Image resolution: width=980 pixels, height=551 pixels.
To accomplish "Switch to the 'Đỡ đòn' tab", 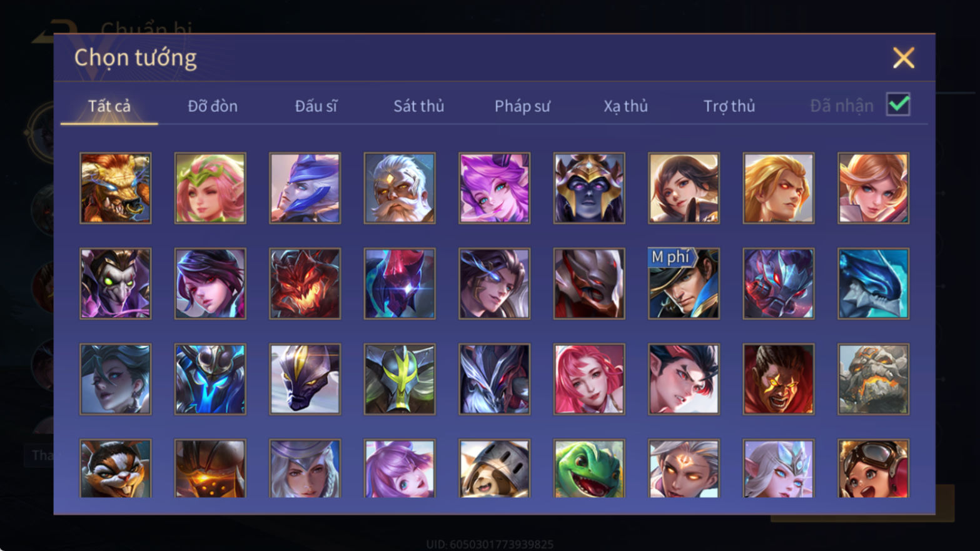I will pyautogui.click(x=213, y=106).
